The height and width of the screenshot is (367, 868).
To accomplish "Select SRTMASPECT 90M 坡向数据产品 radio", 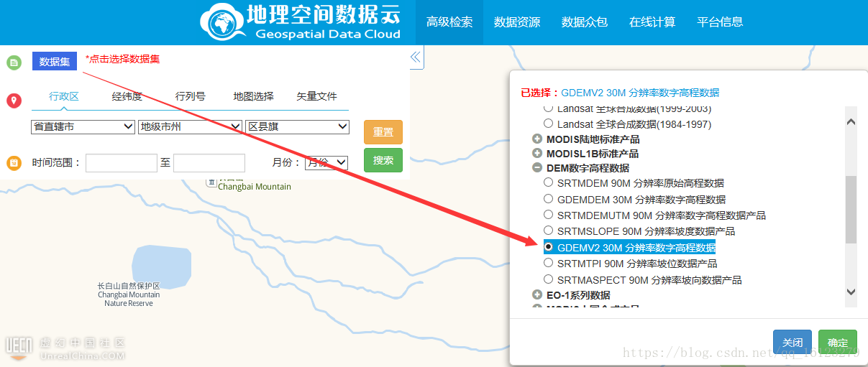I will 549,279.
